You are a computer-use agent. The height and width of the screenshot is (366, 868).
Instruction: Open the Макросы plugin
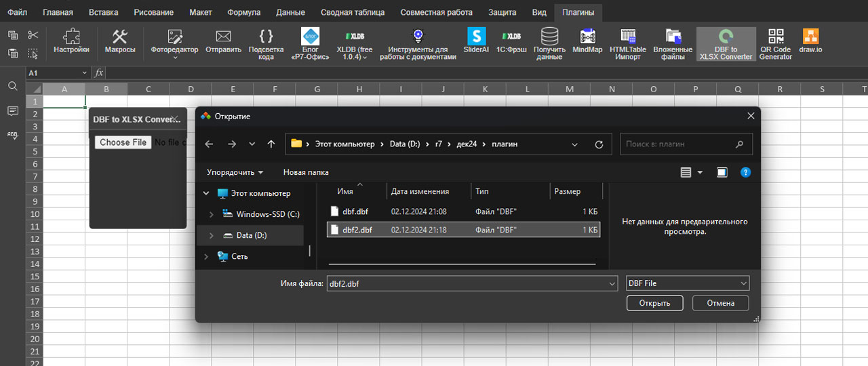click(120, 41)
